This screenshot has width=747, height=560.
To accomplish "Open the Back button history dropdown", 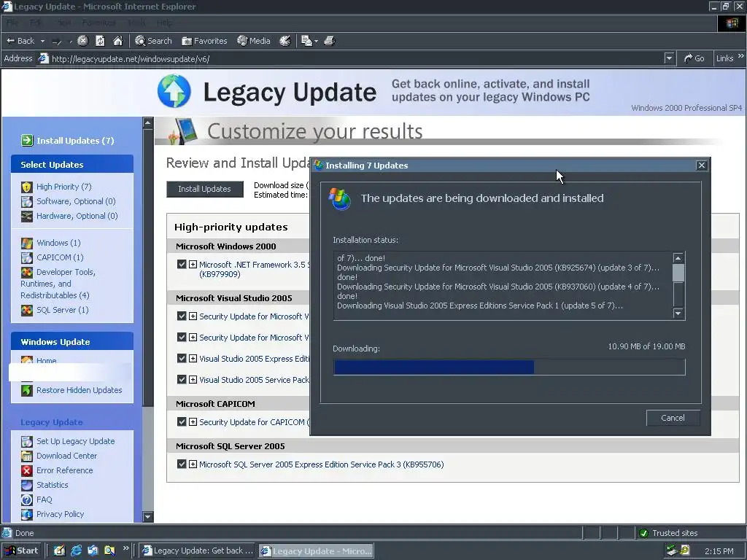I will pyautogui.click(x=42, y=42).
